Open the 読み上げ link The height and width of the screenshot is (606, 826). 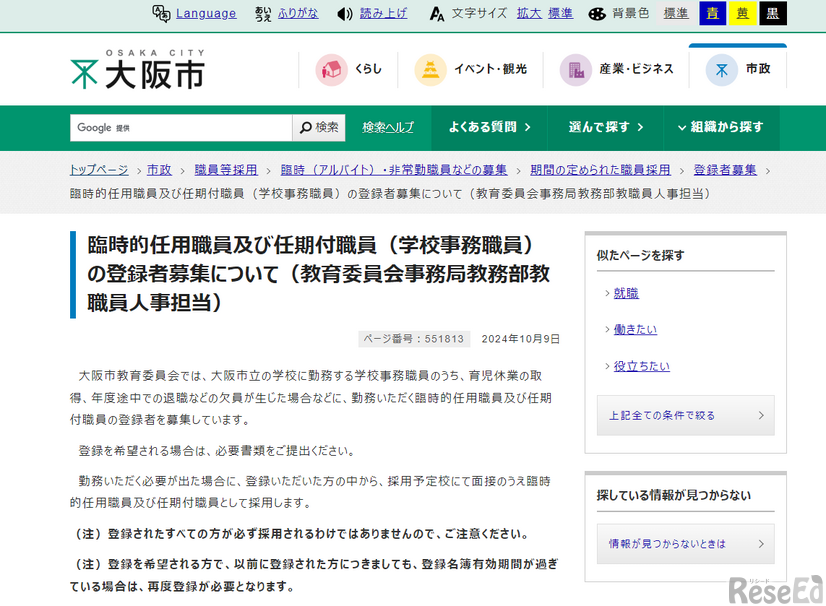click(x=384, y=13)
